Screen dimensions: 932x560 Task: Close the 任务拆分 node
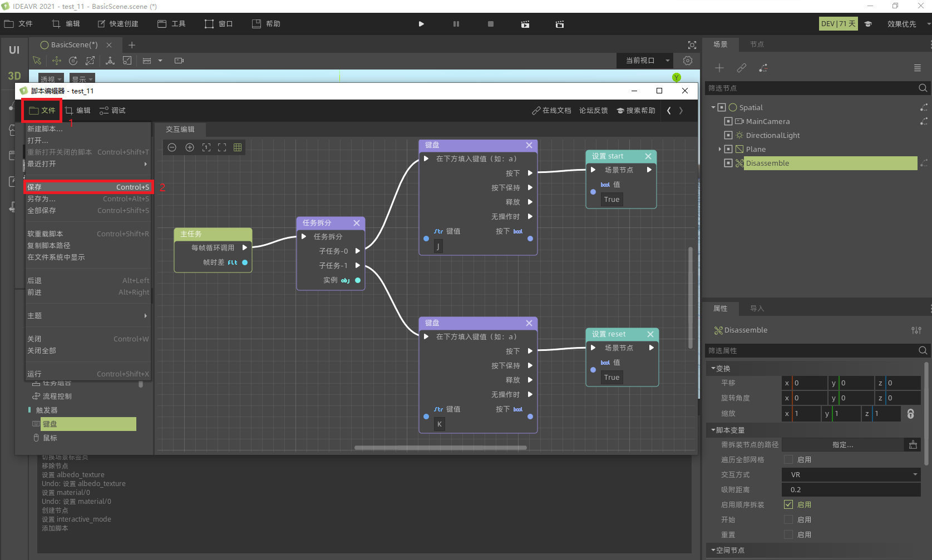click(x=357, y=223)
